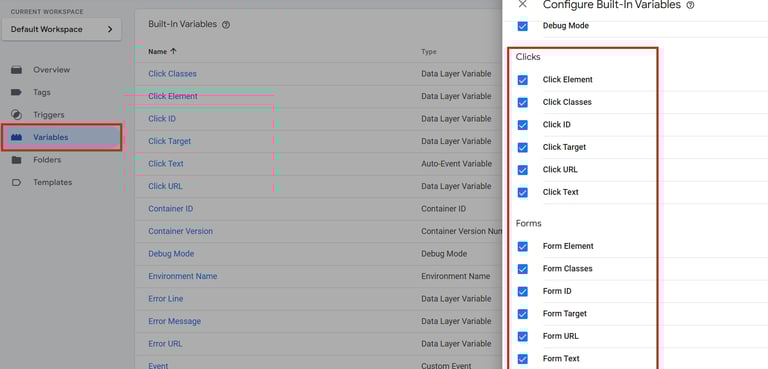Open the Error Message variable link
768x369 pixels.
pyautogui.click(x=174, y=321)
